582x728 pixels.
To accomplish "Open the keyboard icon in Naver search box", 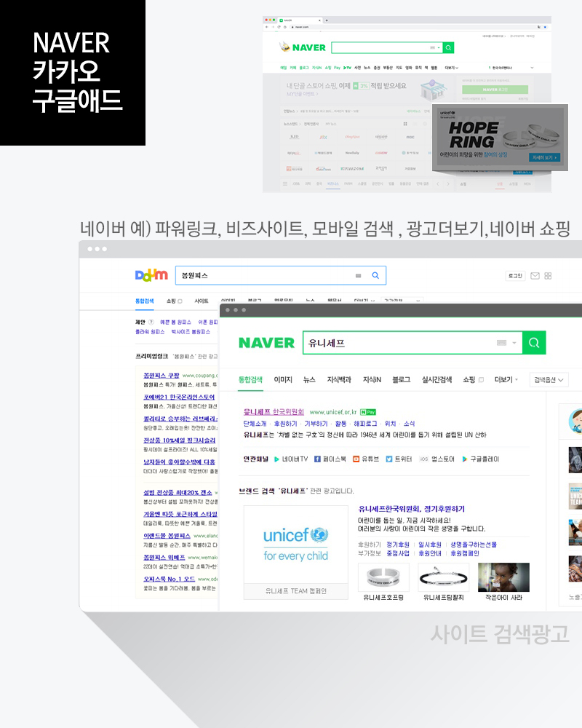I will point(501,343).
